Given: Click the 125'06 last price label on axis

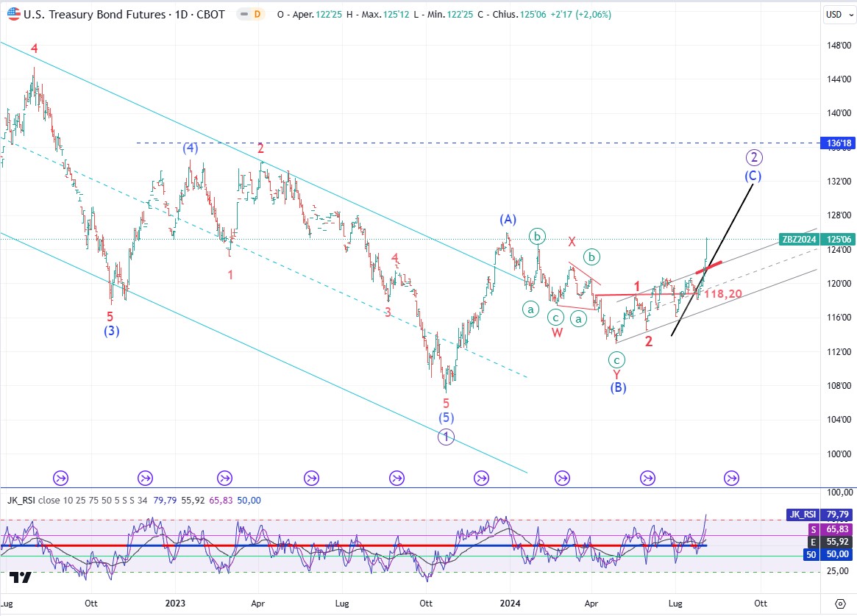Looking at the screenshot, I should [x=839, y=239].
